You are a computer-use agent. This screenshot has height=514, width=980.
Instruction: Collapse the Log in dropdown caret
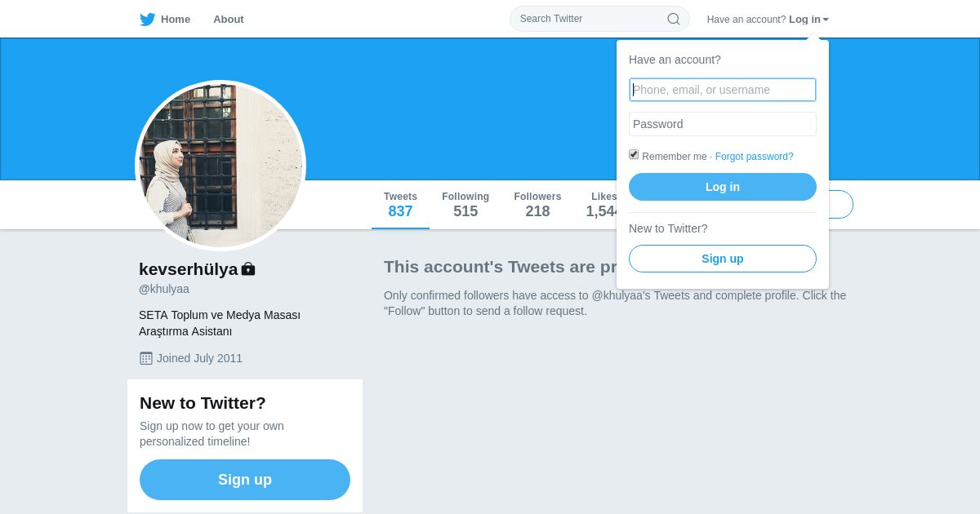826,20
